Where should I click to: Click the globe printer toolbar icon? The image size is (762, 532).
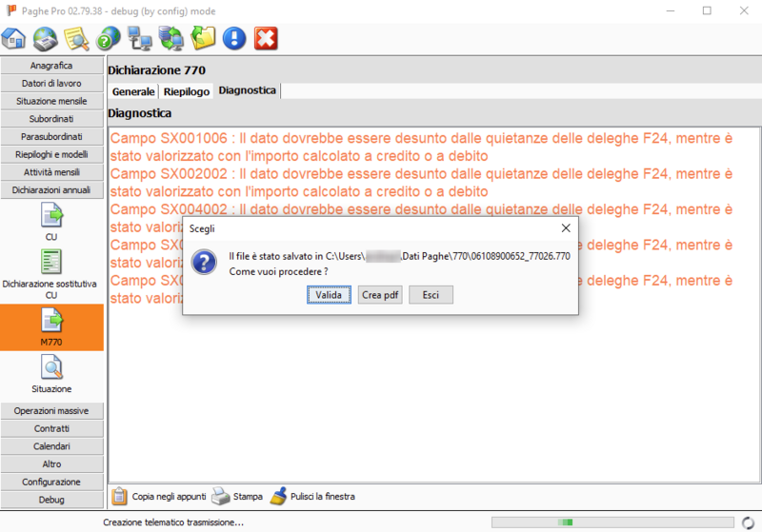click(46, 39)
